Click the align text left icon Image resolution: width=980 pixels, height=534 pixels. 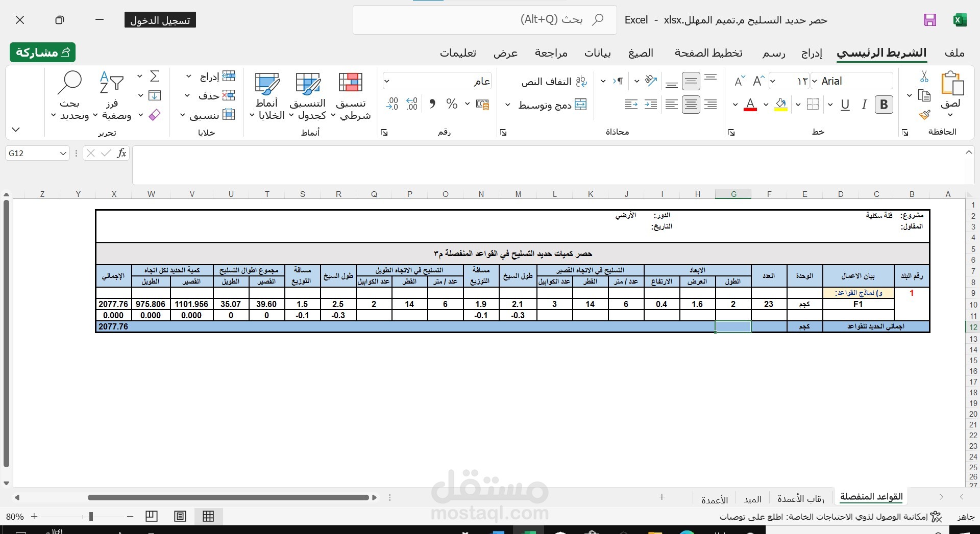click(x=672, y=105)
